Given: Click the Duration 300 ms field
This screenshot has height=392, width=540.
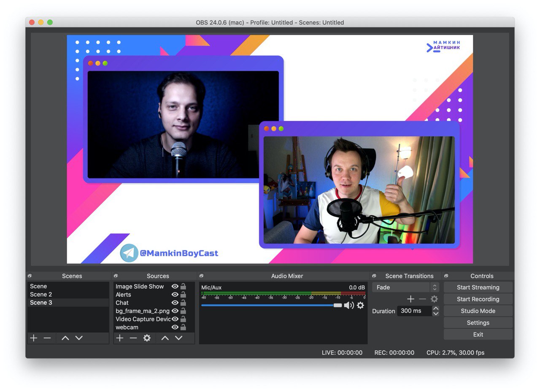Looking at the screenshot, I should click(415, 311).
